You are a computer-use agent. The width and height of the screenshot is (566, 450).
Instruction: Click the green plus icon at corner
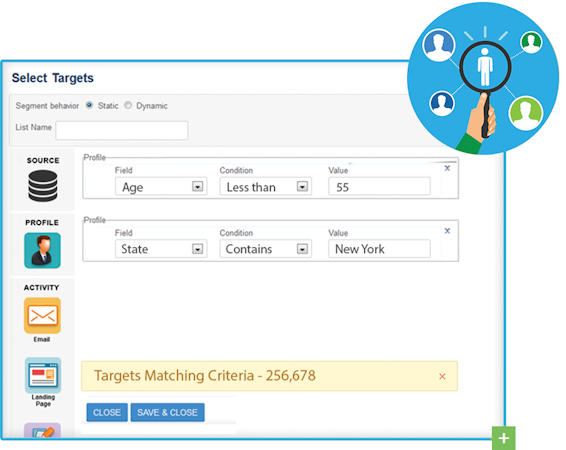[x=504, y=438]
